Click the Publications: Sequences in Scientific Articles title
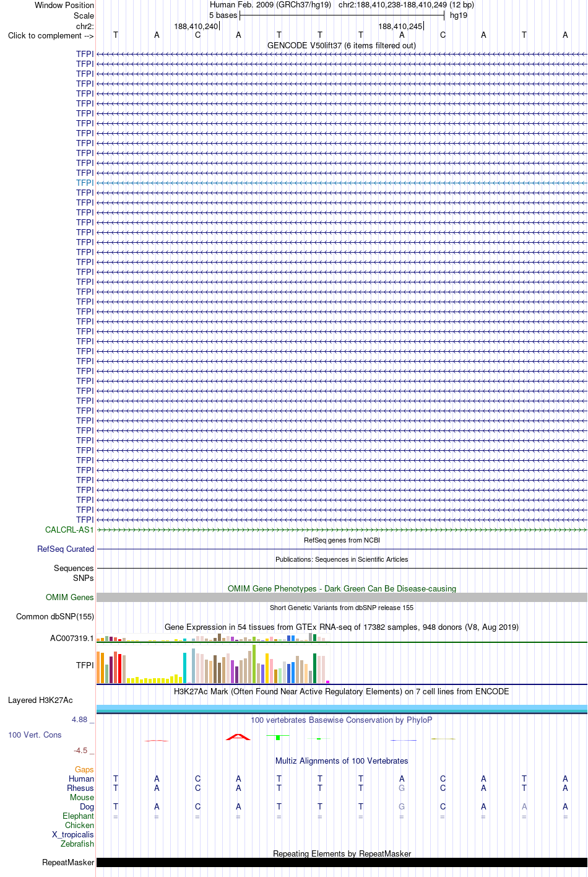Screen dimensions: 588x877 342,559
